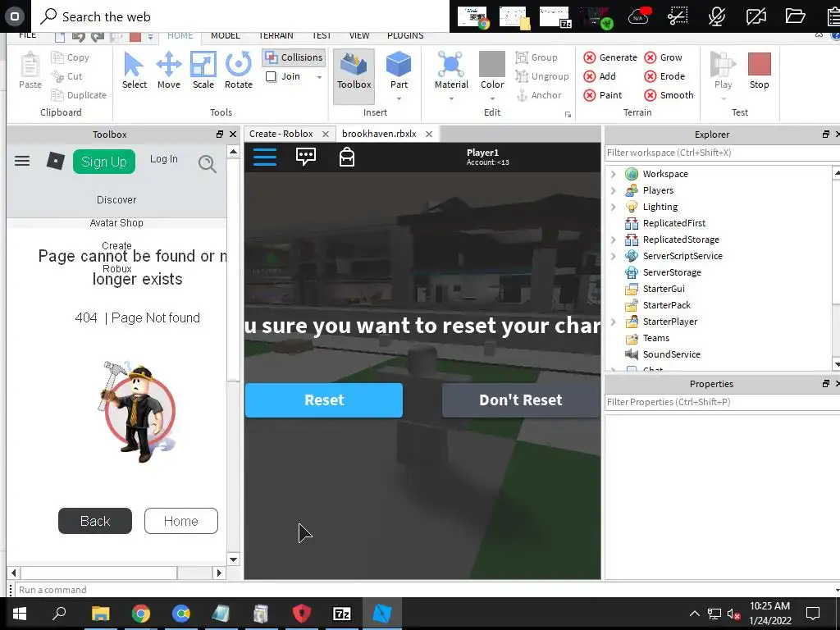Expand the StarterPlayer node
This screenshot has height=630, width=840.
point(614,322)
